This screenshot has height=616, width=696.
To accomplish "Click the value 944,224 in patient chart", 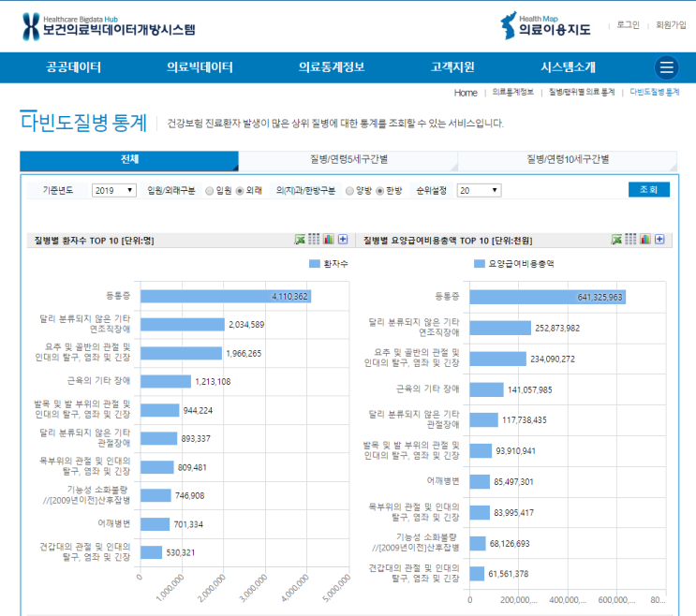I will tap(198, 411).
